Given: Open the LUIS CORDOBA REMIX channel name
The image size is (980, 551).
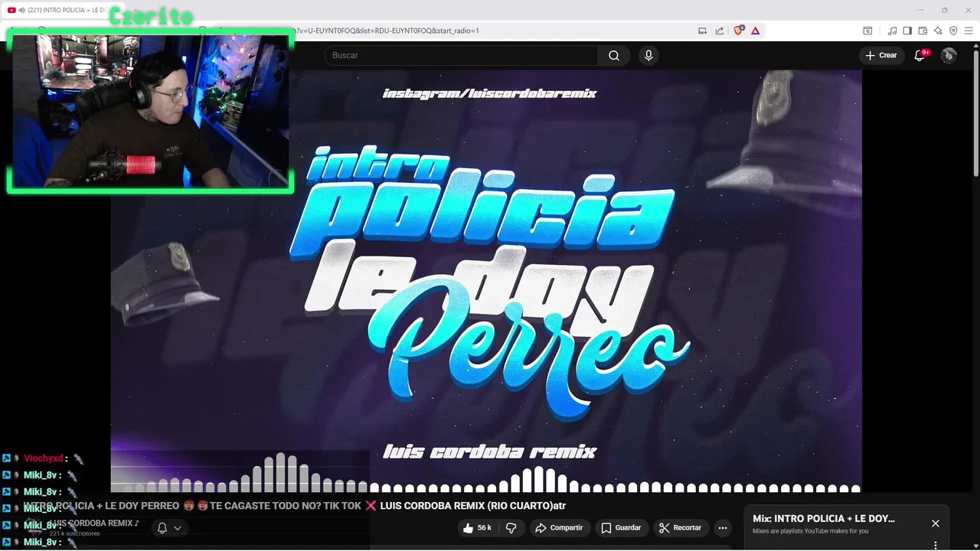Looking at the screenshot, I should pyautogui.click(x=95, y=523).
